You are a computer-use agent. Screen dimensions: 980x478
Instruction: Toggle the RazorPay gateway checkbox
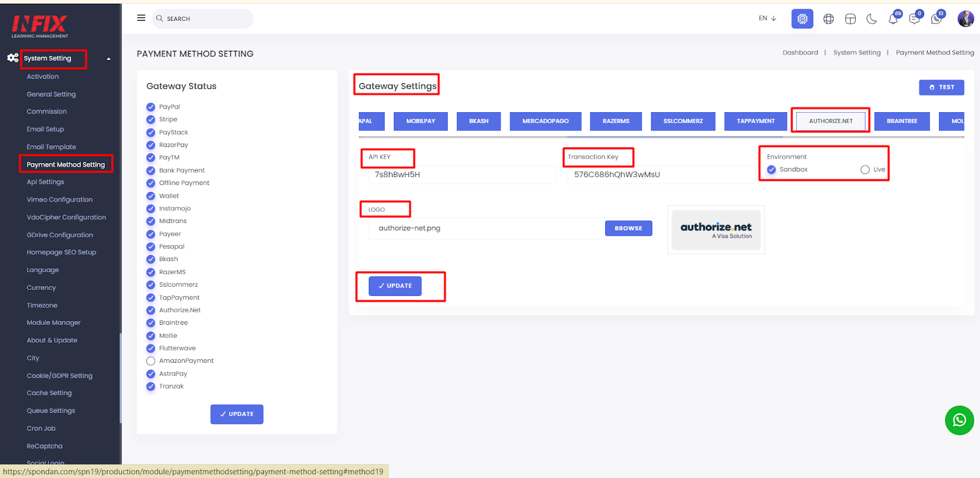(x=151, y=145)
